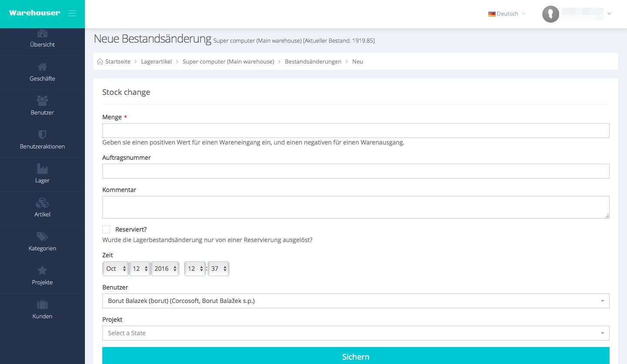Open the month dropdown showing Oct

click(116, 269)
